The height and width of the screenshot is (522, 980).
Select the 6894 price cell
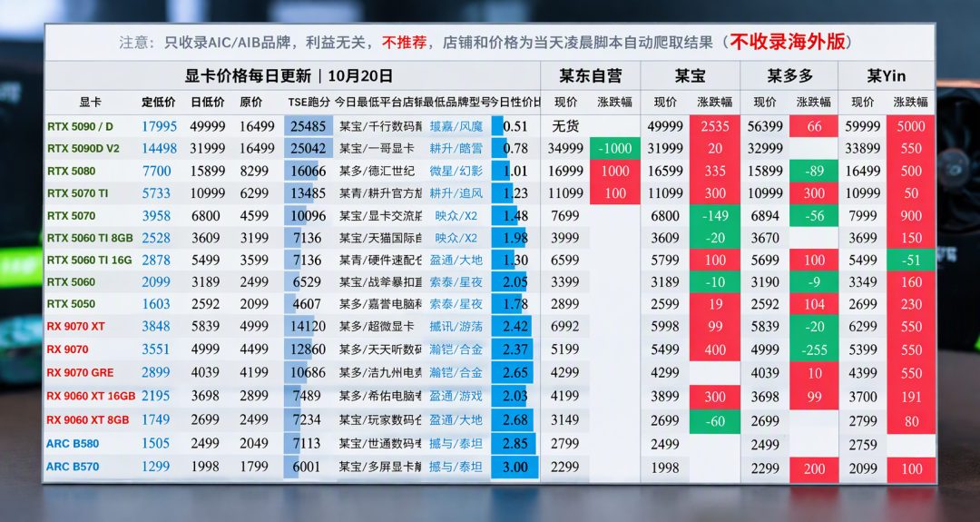pos(765,216)
